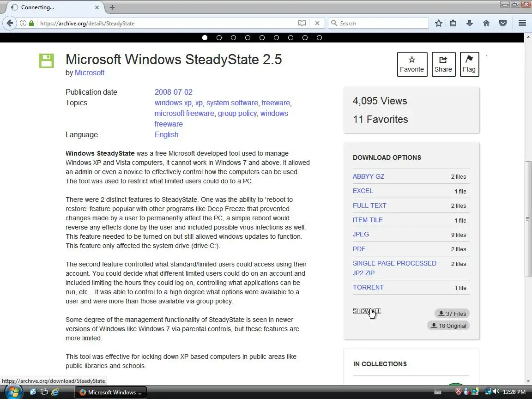The width and height of the screenshot is (532, 399).
Task: Open ABBYY GZ download option
Action: pyautogui.click(x=369, y=176)
